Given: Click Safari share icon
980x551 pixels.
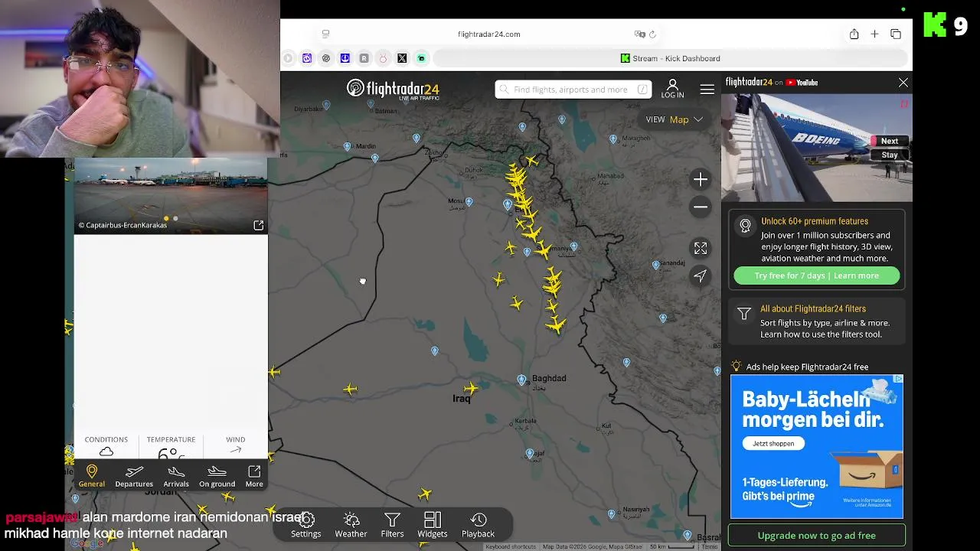Looking at the screenshot, I should tap(854, 34).
